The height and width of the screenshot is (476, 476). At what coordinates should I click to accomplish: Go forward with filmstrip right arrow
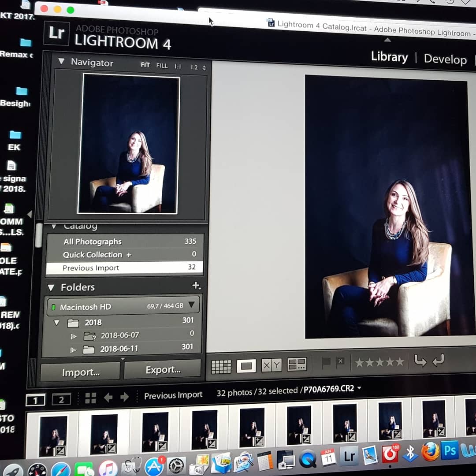click(x=124, y=397)
